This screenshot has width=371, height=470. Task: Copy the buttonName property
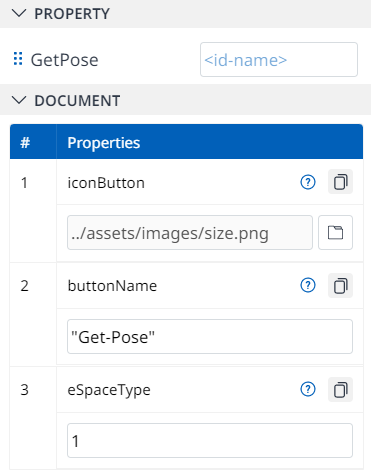click(x=340, y=286)
